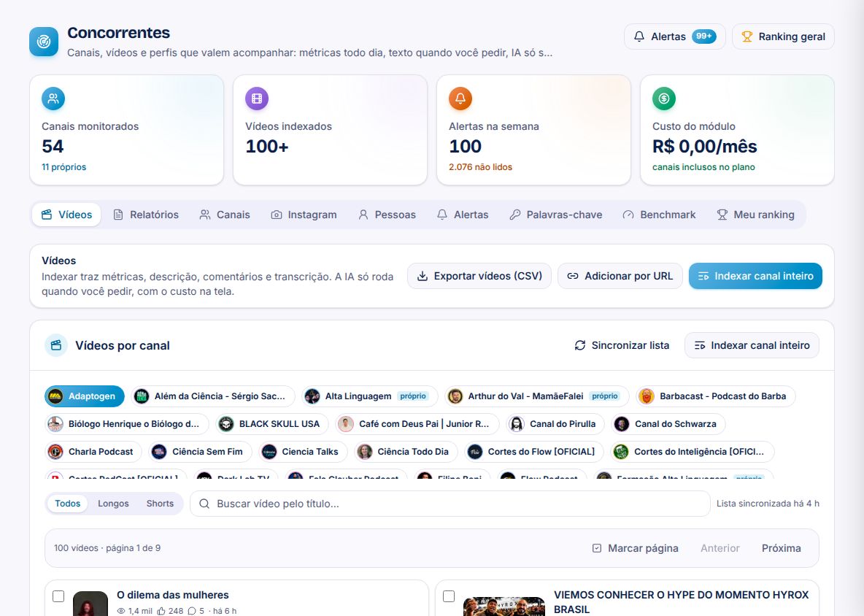Select Arthur do Val - MamãeFalei channel

tap(536, 396)
